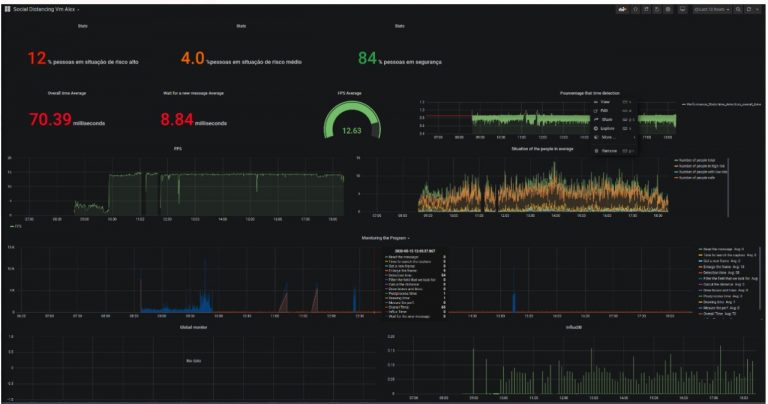
Task: Click the zoom out time range icon
Action: click(x=739, y=8)
